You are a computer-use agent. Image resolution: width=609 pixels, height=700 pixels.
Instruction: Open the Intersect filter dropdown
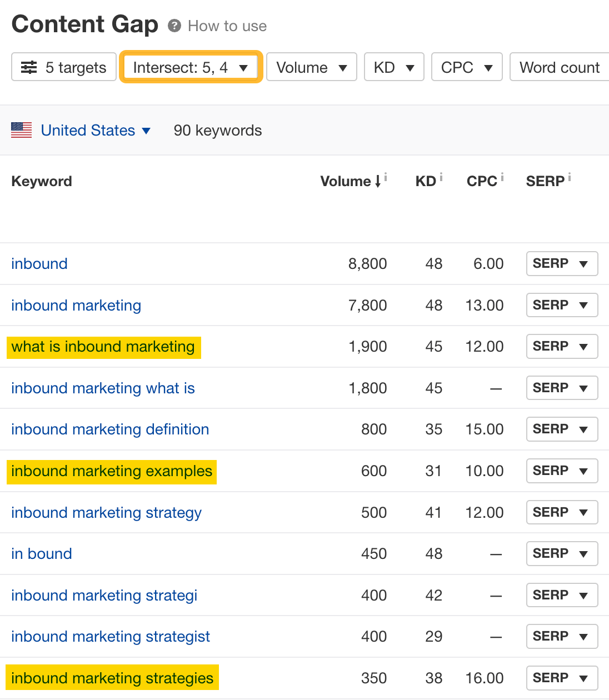(191, 67)
